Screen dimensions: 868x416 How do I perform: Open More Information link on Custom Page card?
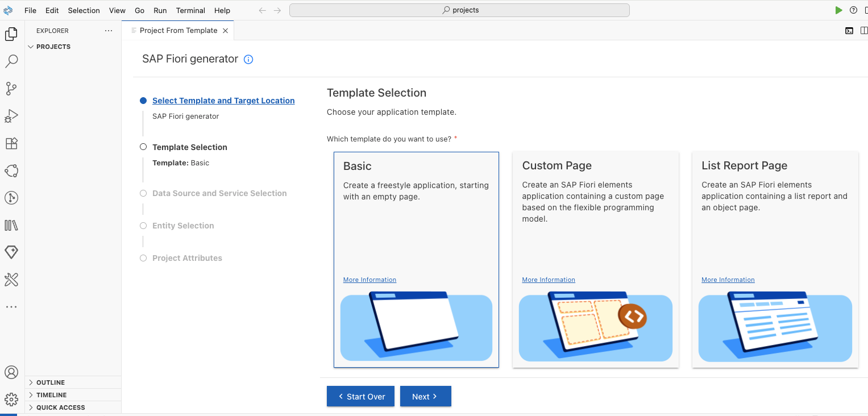[549, 280]
